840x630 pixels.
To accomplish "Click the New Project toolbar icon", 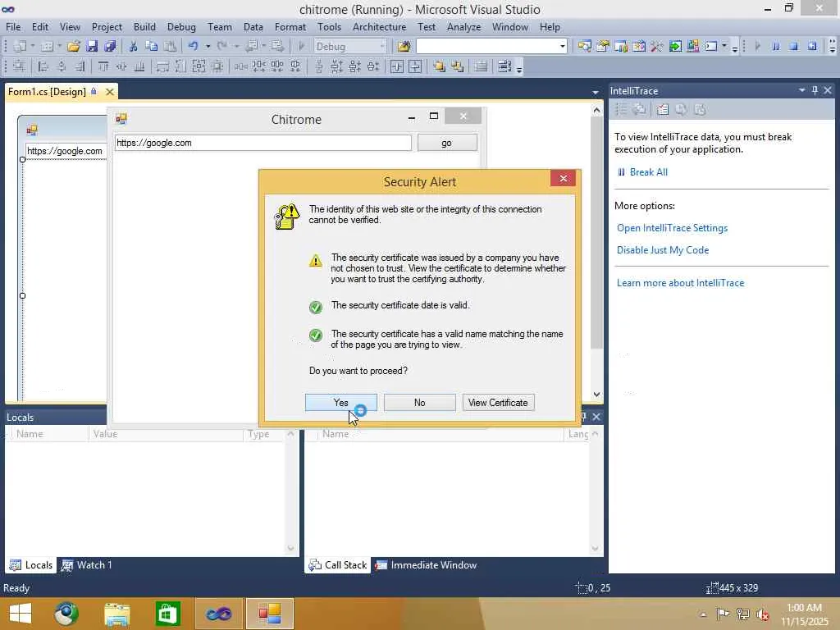I will click(x=20, y=47).
